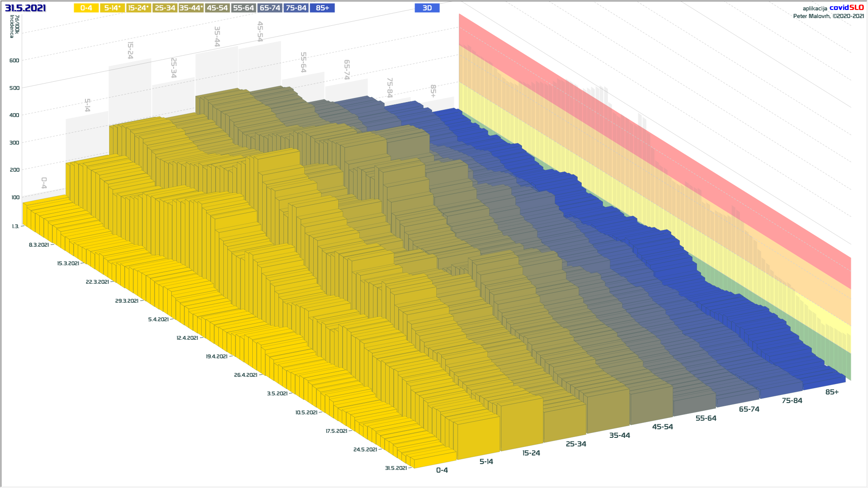Toggle the 85+ age group button
The height and width of the screenshot is (488, 868).
pos(322,8)
